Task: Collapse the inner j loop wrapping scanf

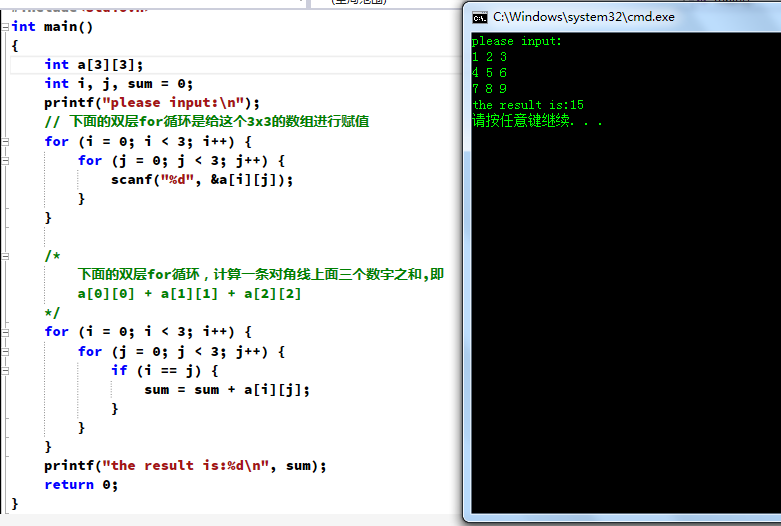Action: point(5,161)
